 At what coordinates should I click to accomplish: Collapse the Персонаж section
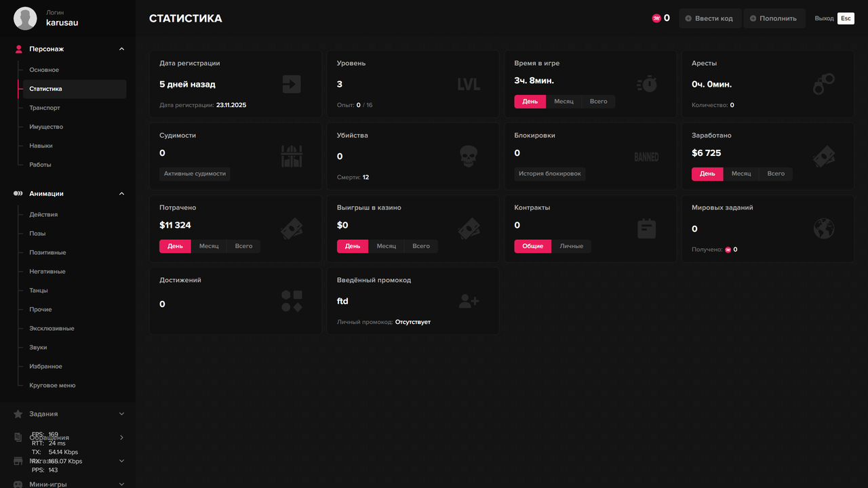tap(122, 49)
